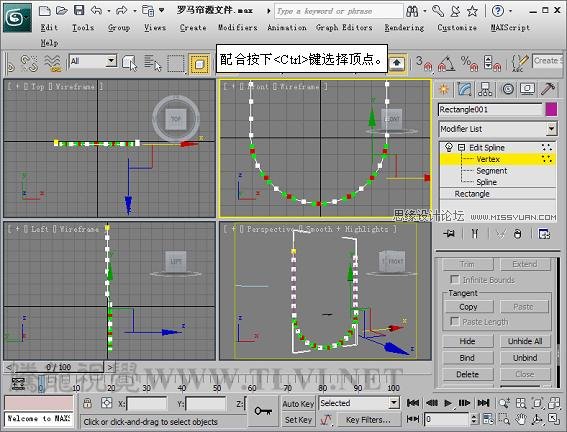567x432 pixels.
Task: Open the Modifier List dropdown
Action: click(498, 129)
